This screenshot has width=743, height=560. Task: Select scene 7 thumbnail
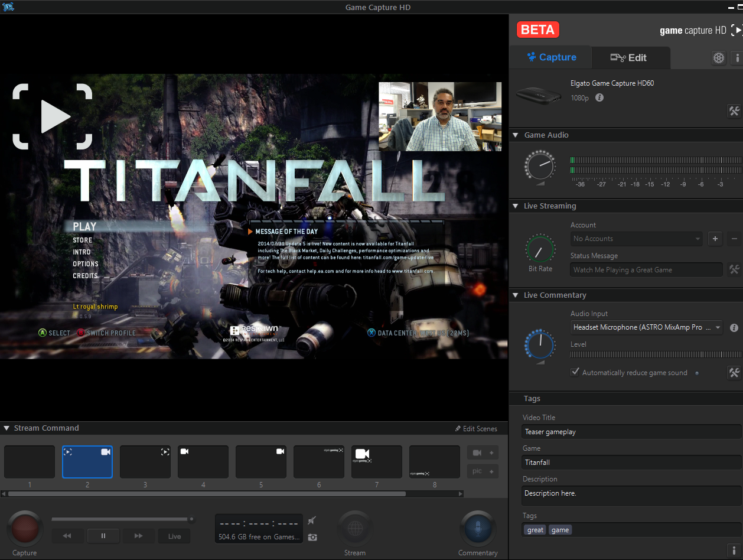point(377,462)
